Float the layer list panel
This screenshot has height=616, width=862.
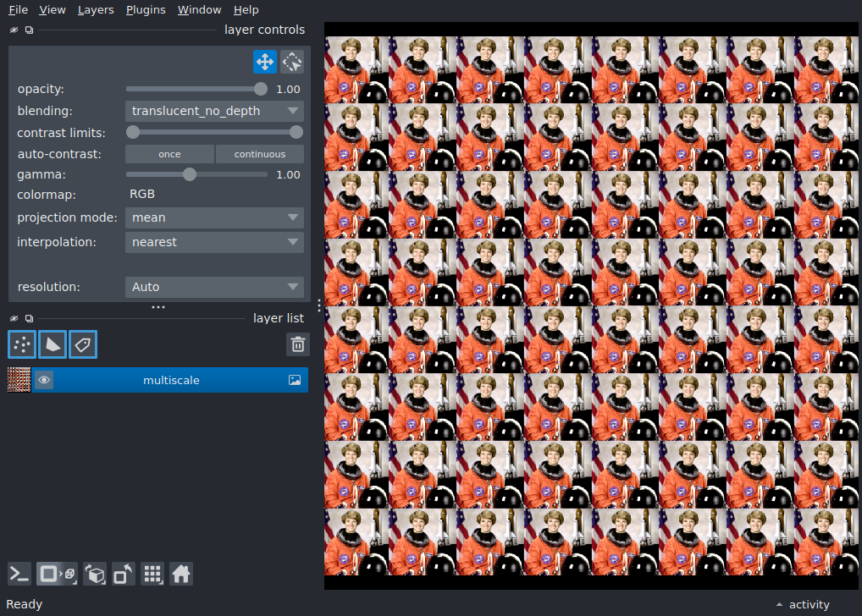(x=29, y=318)
